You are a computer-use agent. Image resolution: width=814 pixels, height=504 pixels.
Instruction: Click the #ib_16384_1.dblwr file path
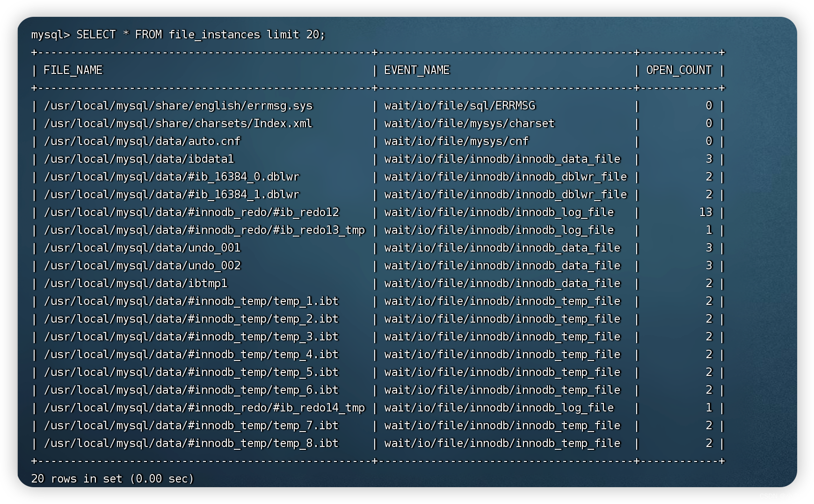pos(172,194)
